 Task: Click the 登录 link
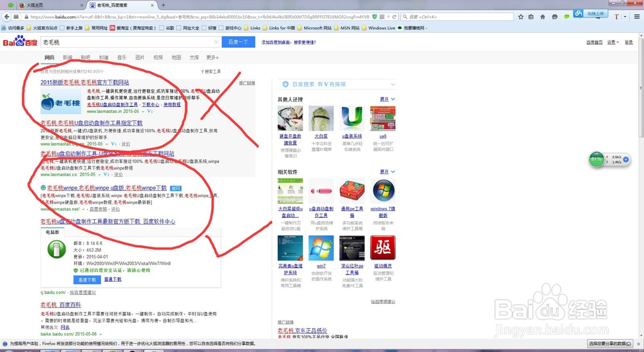tap(629, 43)
